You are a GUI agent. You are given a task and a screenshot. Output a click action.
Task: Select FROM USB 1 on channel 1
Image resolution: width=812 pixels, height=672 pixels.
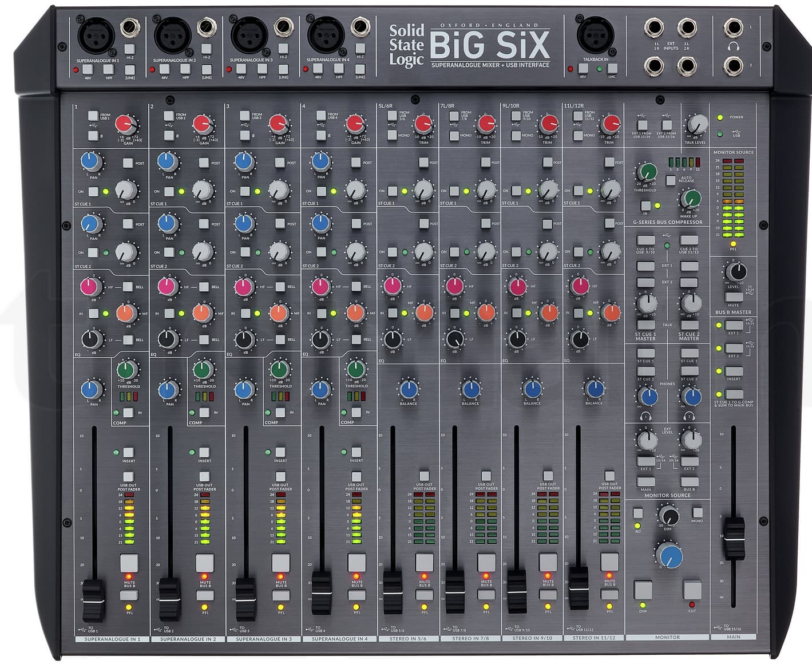93,116
